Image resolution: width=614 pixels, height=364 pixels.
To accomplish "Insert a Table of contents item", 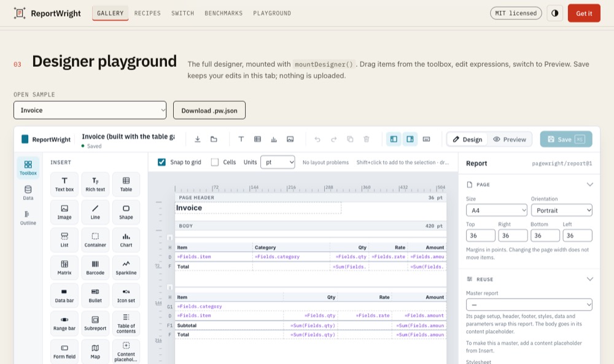I will (x=126, y=323).
